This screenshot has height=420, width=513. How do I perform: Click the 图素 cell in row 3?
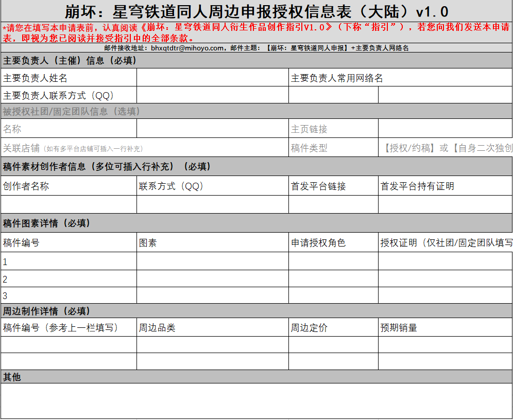[x=213, y=295]
